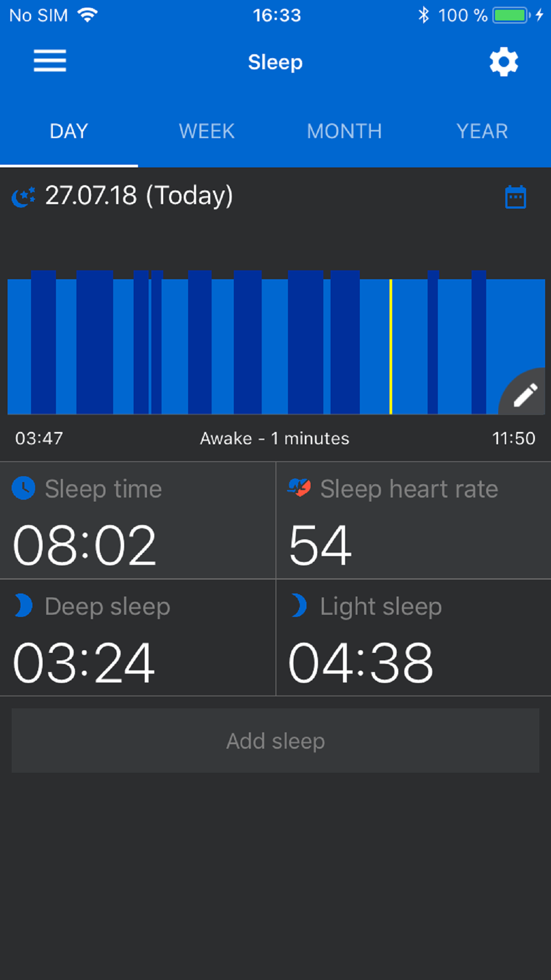
Task: Select the yellow awake marker in chart
Action: (x=391, y=346)
